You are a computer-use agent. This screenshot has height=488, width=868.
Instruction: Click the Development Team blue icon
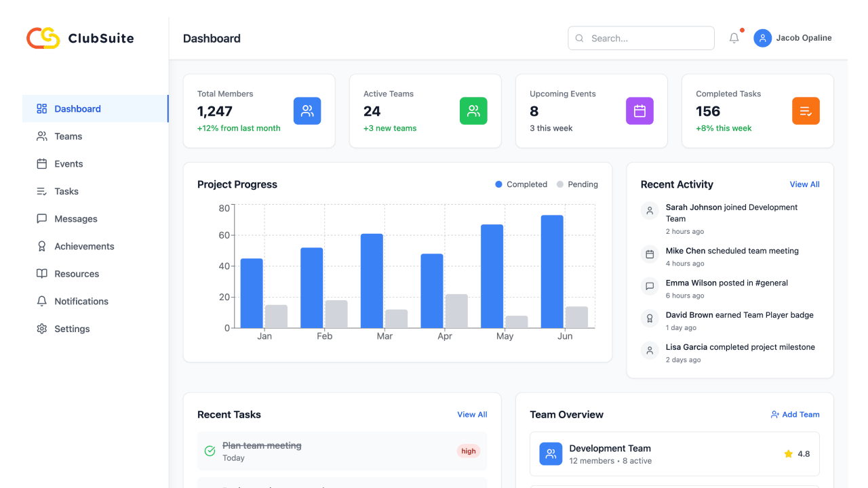click(551, 454)
